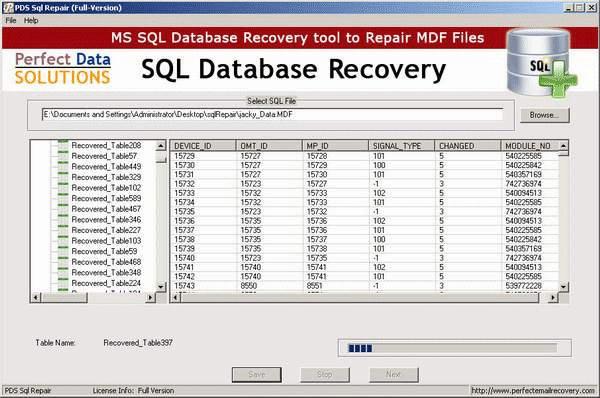
Task: Click the table icon beside Recovered_Table224
Action: (x=63, y=282)
